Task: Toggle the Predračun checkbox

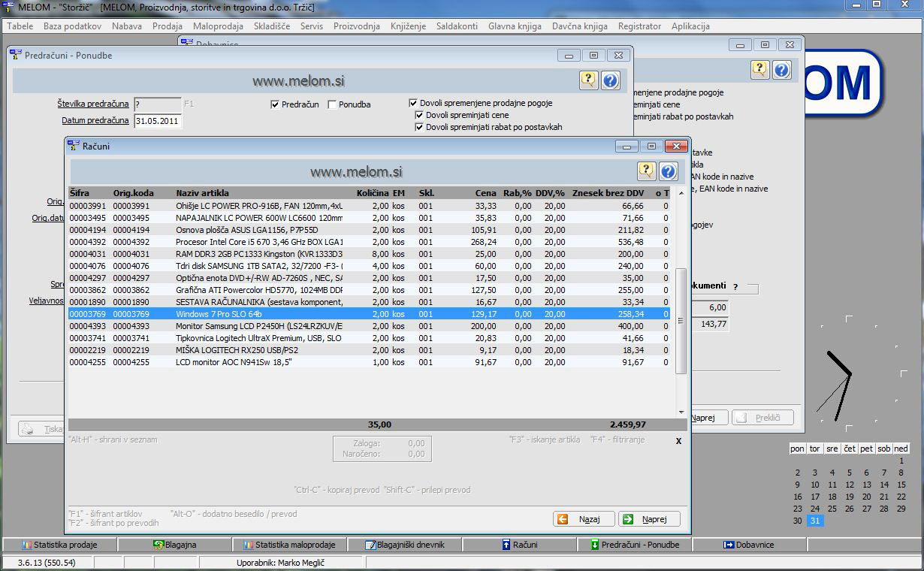Action: pos(275,104)
